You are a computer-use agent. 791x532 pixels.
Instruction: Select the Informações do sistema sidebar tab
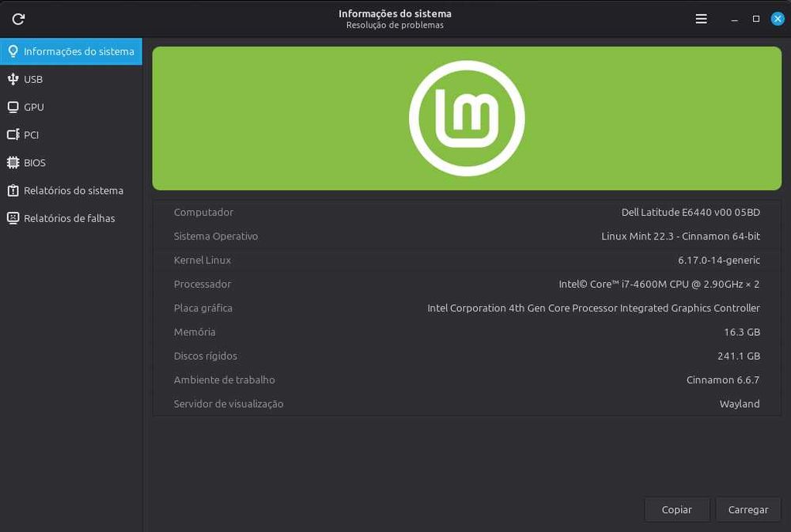[71, 51]
